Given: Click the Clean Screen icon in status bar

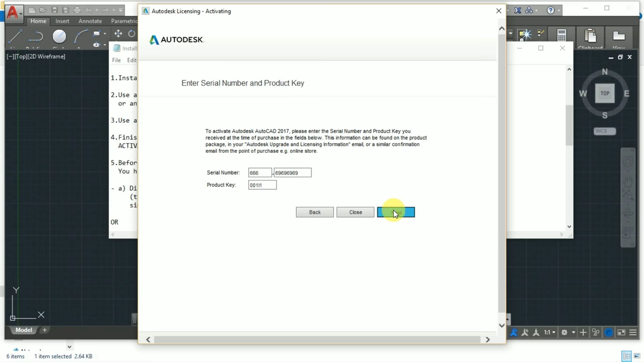Looking at the screenshot, I should click(621, 332).
